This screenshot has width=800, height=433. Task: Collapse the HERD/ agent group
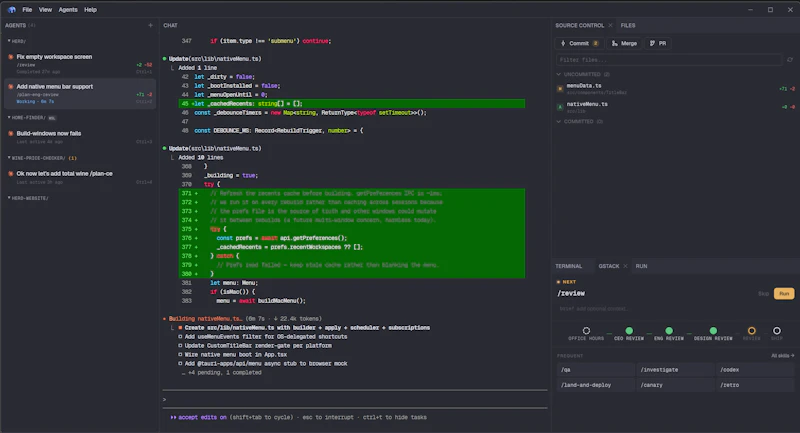coord(9,41)
